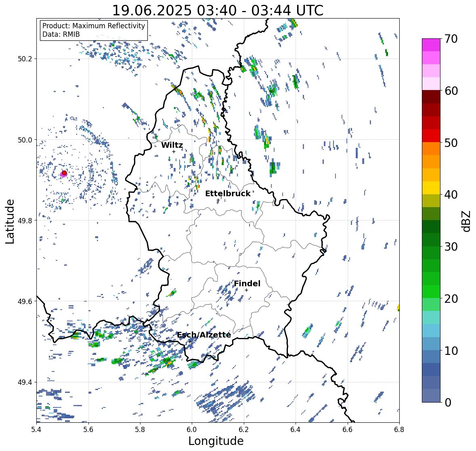
Task: Select the Esch/Alzette city label
Action: [x=204, y=335]
